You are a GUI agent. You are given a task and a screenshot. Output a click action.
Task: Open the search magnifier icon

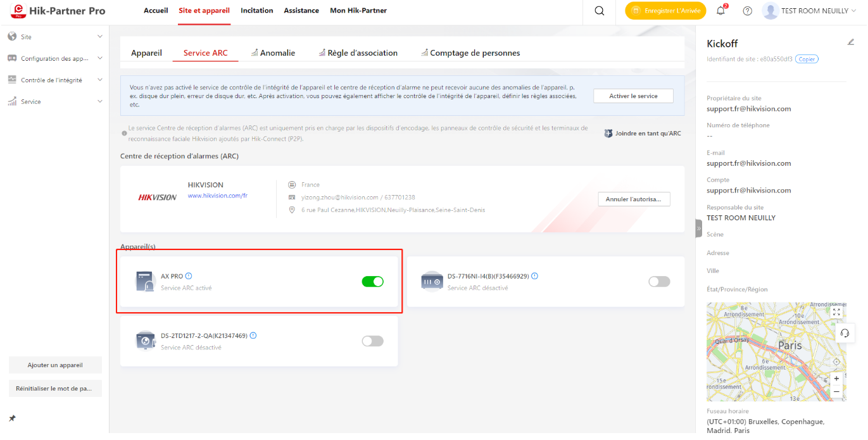click(x=600, y=11)
